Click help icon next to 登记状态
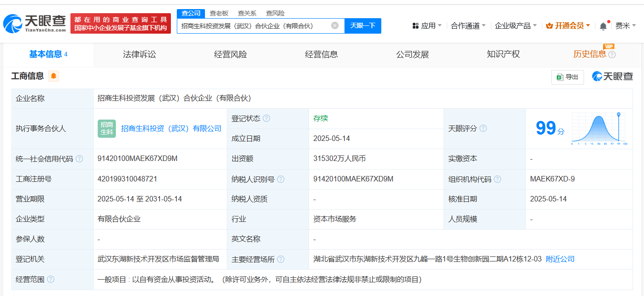The width and height of the screenshot is (644, 296). pyautogui.click(x=266, y=118)
